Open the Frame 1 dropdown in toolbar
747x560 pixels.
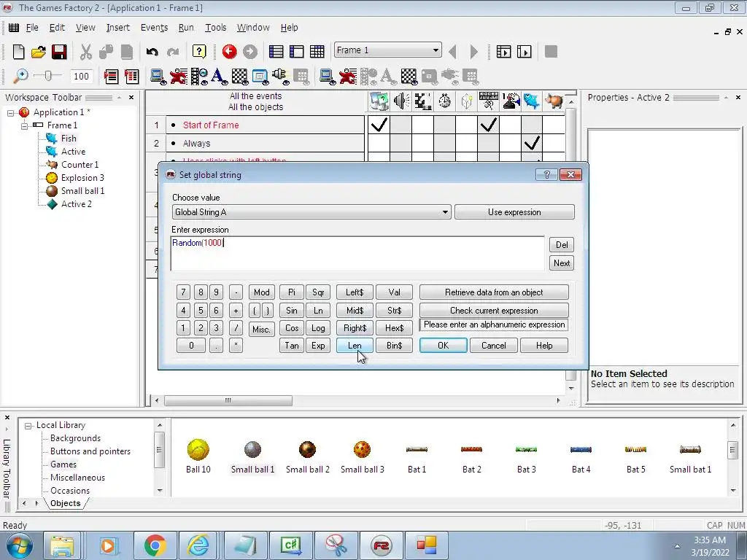click(388, 50)
